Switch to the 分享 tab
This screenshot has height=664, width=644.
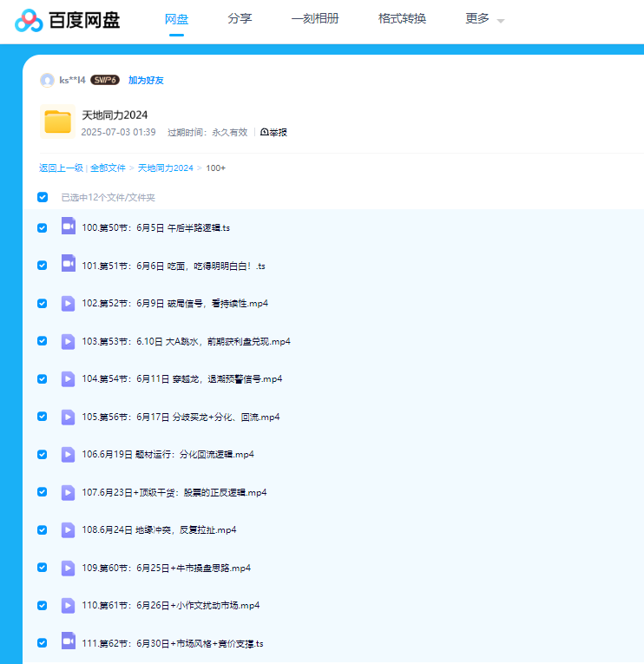tap(240, 18)
